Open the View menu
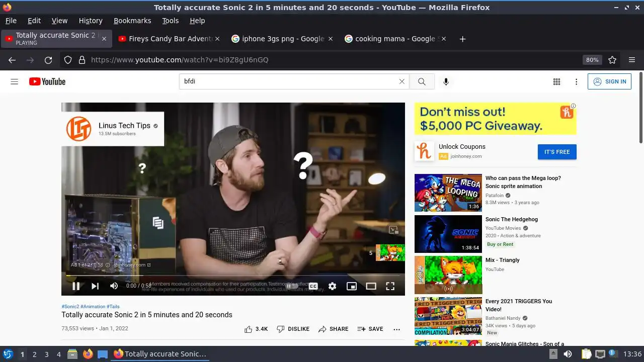The height and width of the screenshot is (362, 644). click(59, 21)
